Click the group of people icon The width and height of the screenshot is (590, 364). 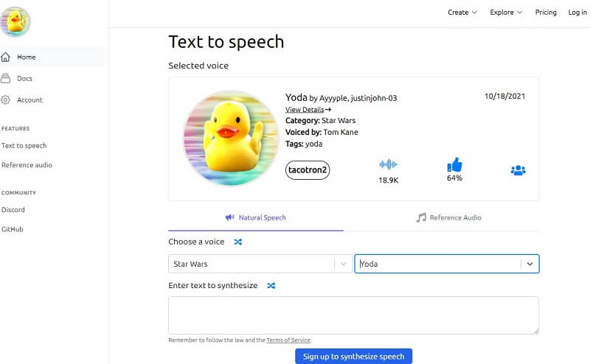pyautogui.click(x=518, y=170)
